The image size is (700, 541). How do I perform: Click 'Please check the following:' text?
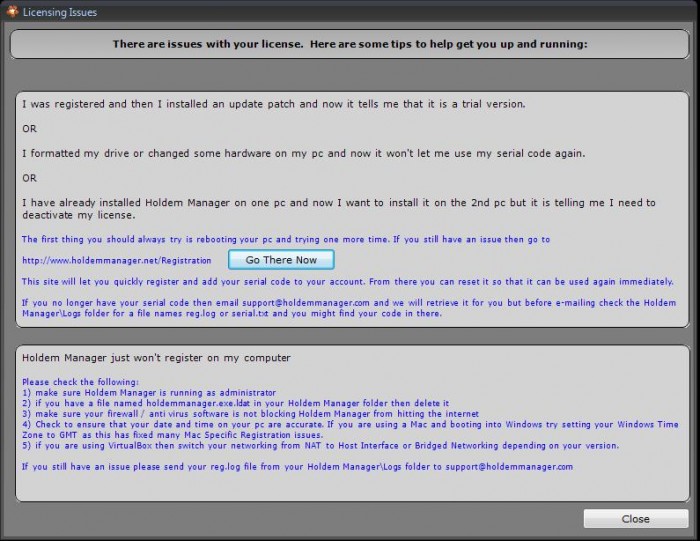(80, 382)
